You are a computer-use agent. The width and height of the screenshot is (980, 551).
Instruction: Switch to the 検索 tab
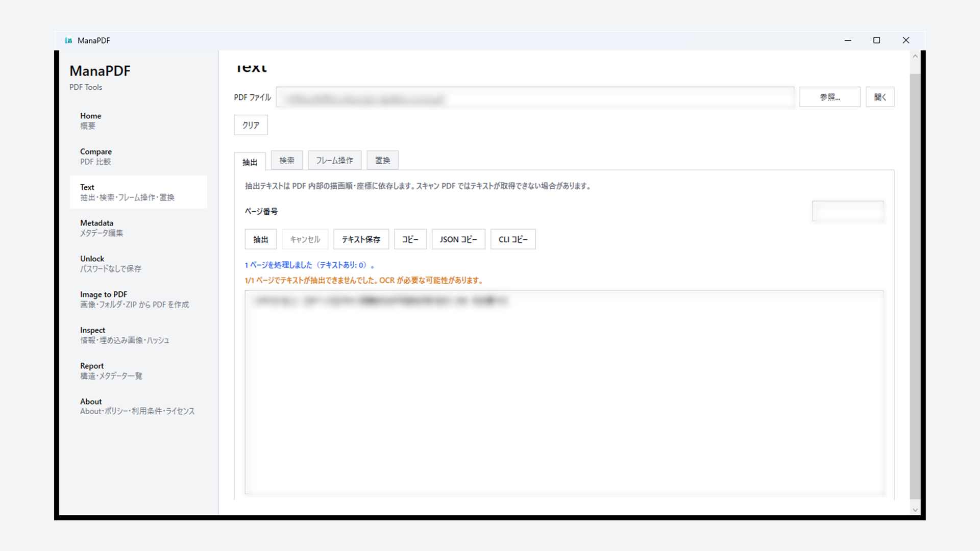click(287, 160)
